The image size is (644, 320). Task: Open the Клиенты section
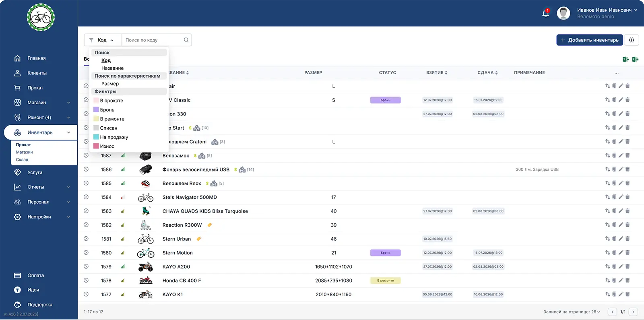[x=37, y=73]
